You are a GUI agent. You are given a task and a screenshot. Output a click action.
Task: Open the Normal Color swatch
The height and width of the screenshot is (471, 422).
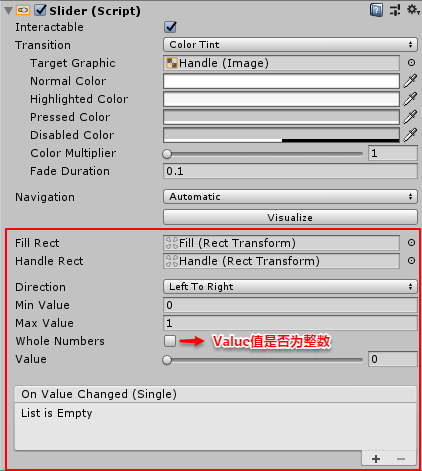[x=281, y=81]
